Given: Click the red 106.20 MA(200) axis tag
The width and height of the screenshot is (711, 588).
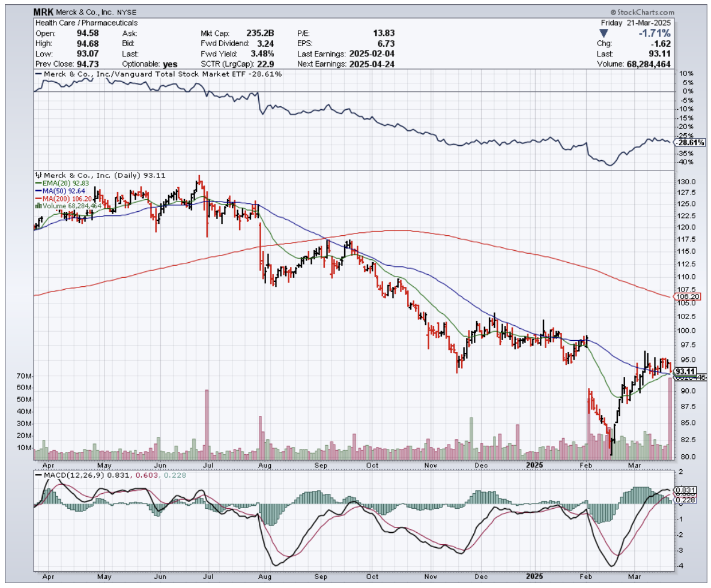Looking at the screenshot, I should point(687,296).
